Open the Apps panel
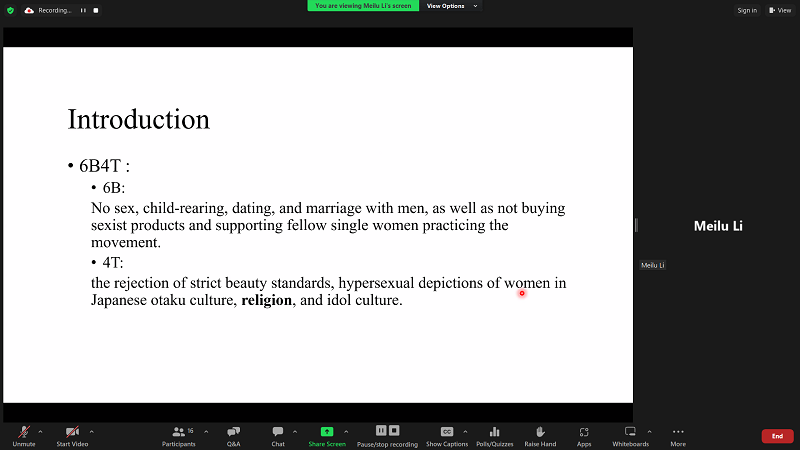800x450 pixels. coord(584,432)
